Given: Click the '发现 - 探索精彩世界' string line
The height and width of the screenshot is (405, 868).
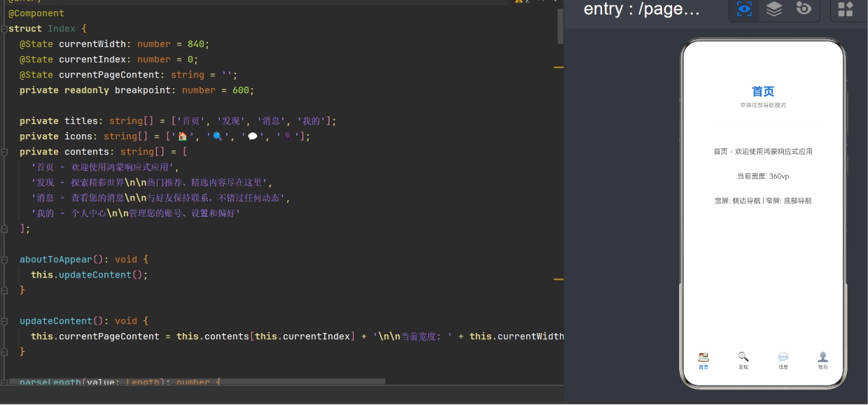Looking at the screenshot, I should [151, 183].
